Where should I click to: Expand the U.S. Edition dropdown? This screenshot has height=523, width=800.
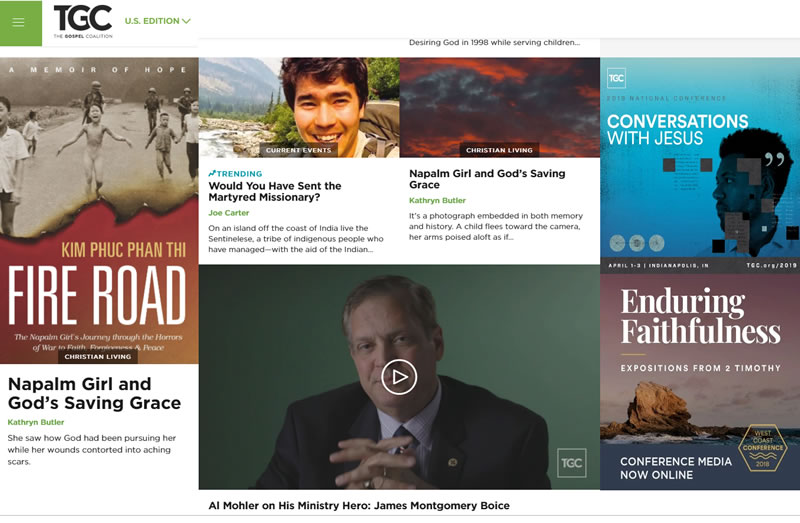click(157, 21)
